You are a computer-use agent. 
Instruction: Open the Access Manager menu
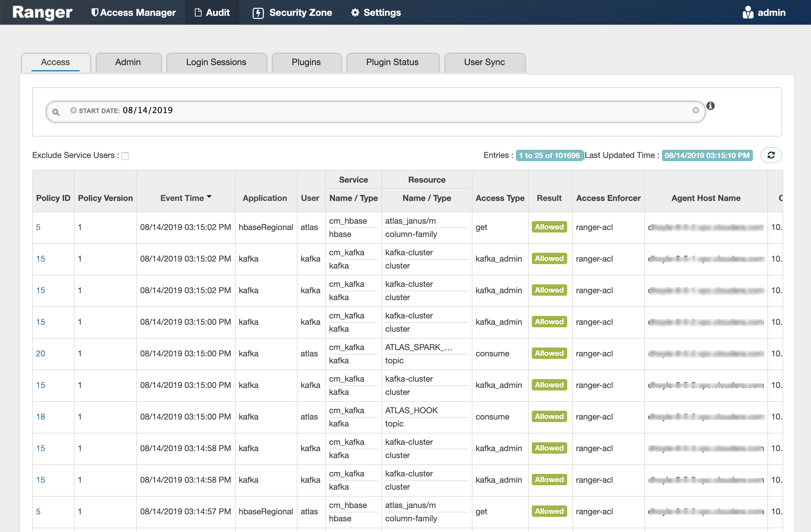(x=133, y=13)
